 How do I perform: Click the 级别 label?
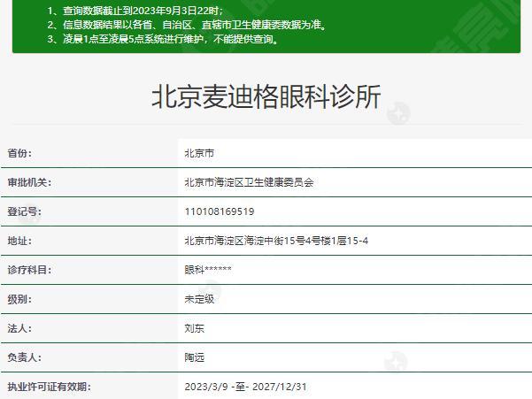[19, 299]
